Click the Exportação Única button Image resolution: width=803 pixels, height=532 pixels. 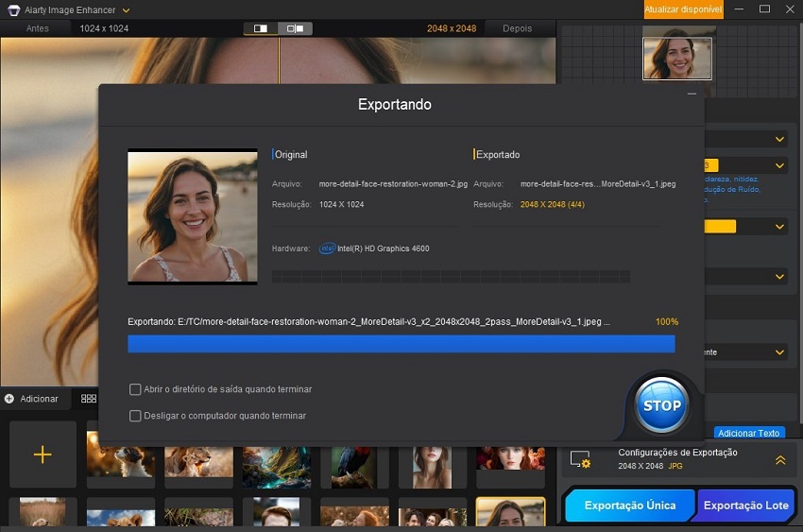[x=630, y=506]
